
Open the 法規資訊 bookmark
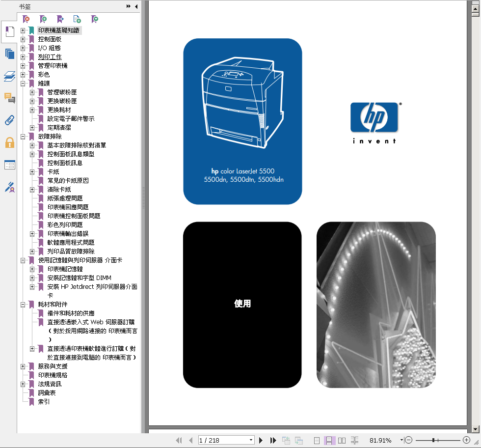click(x=50, y=384)
